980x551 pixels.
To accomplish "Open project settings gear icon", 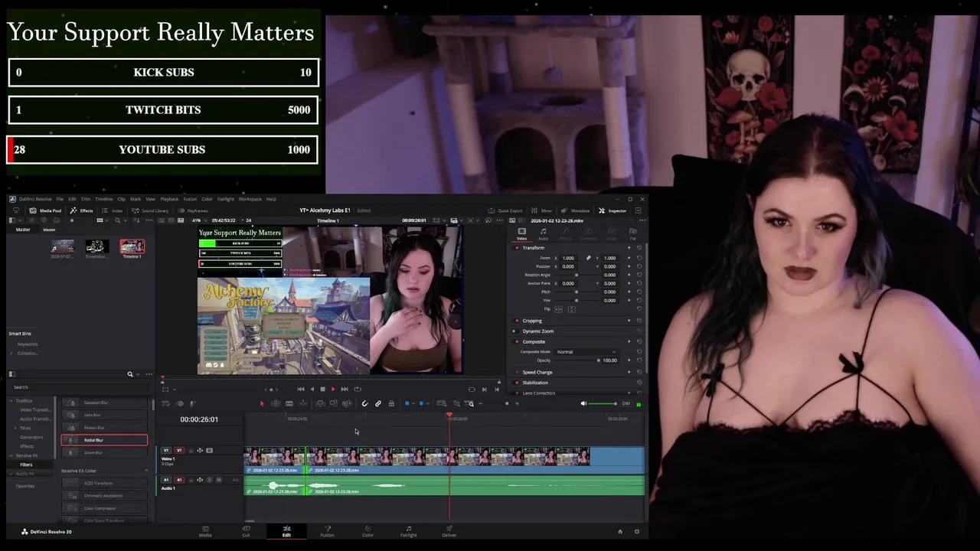I will coord(636,531).
